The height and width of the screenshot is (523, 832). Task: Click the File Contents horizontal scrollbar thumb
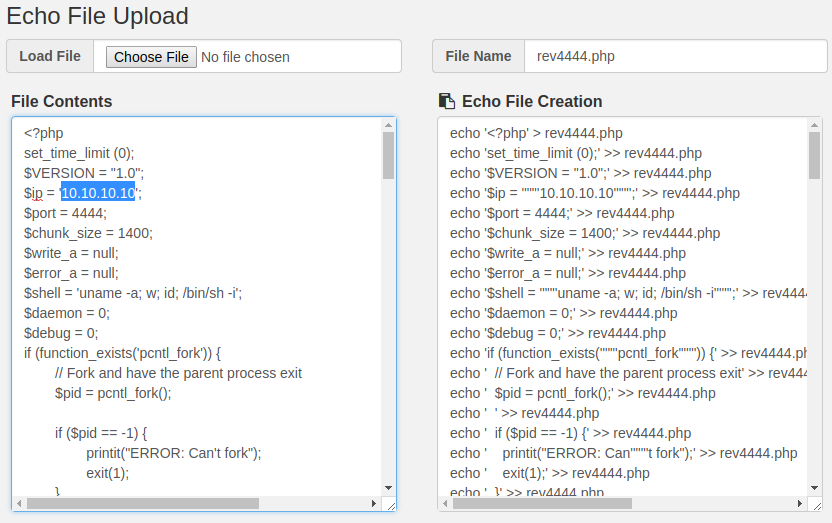[x=143, y=503]
